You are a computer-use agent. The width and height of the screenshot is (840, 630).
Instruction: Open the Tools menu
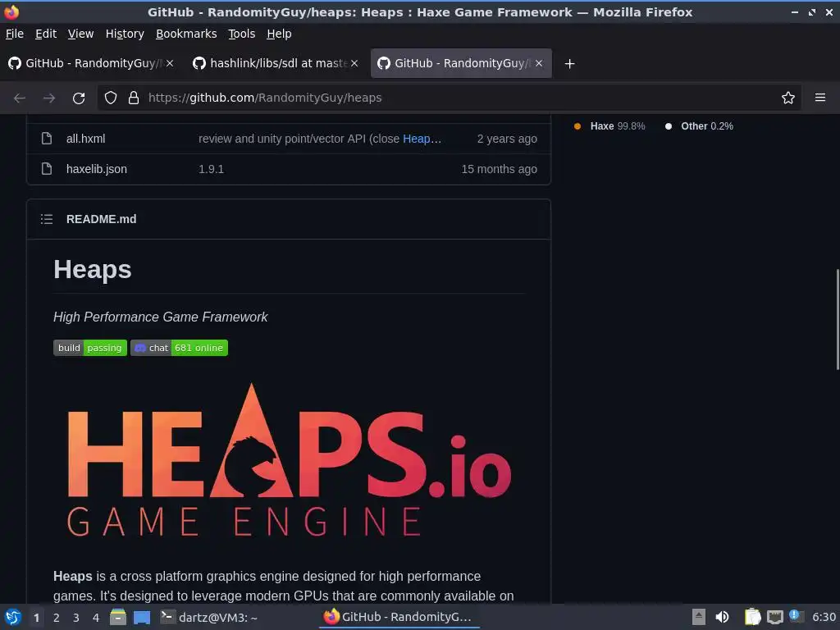click(241, 34)
